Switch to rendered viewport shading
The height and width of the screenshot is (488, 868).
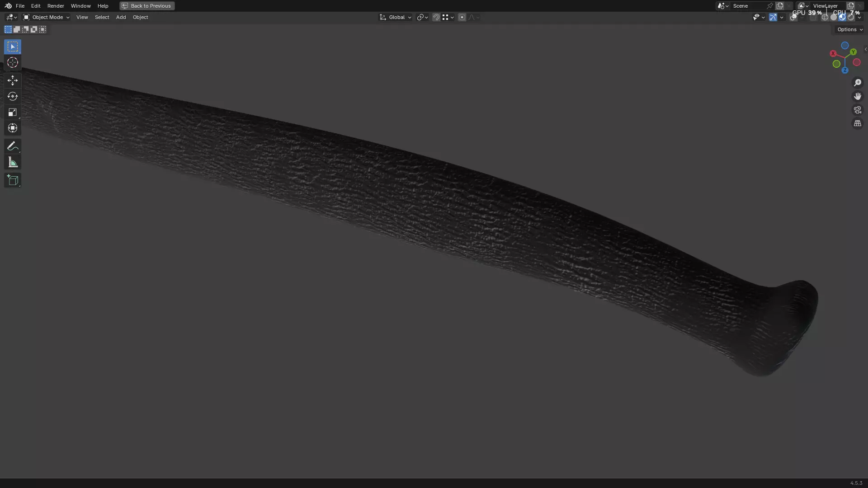tap(851, 18)
